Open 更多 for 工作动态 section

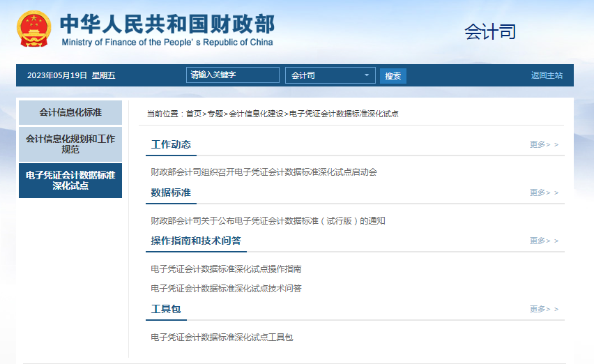pos(543,144)
